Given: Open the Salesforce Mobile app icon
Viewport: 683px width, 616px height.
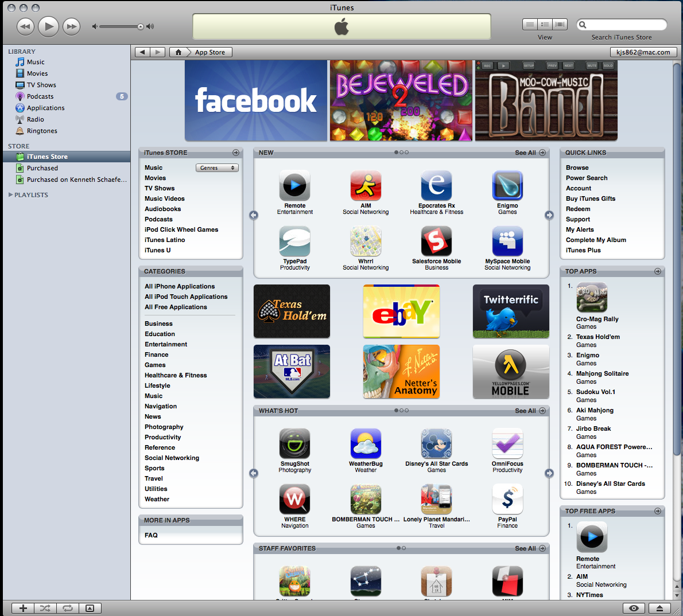Looking at the screenshot, I should [x=436, y=241].
